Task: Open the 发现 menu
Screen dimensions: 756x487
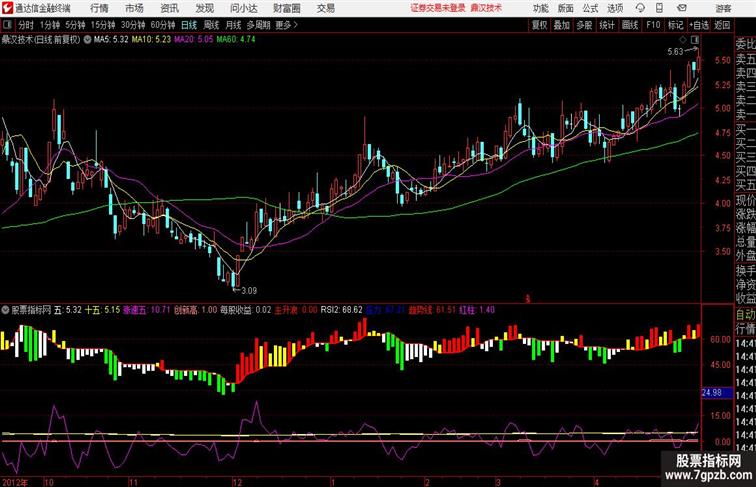Action: click(x=204, y=8)
